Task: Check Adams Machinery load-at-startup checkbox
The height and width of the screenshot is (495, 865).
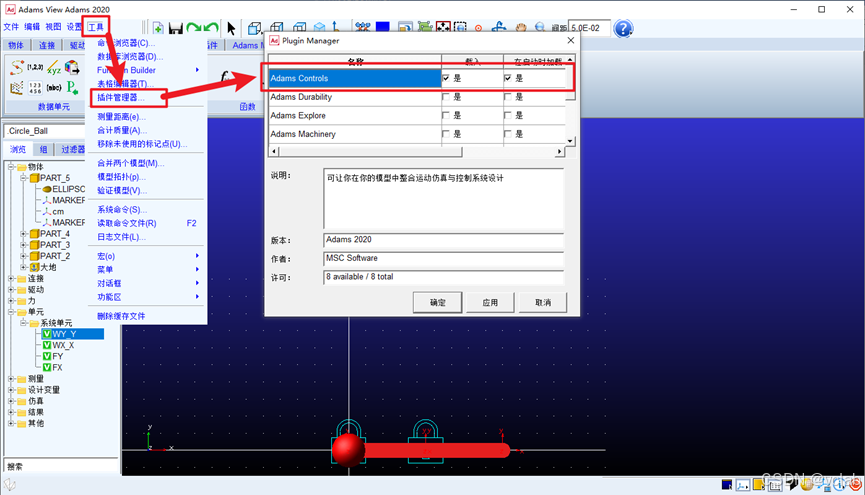Action: tap(508, 134)
